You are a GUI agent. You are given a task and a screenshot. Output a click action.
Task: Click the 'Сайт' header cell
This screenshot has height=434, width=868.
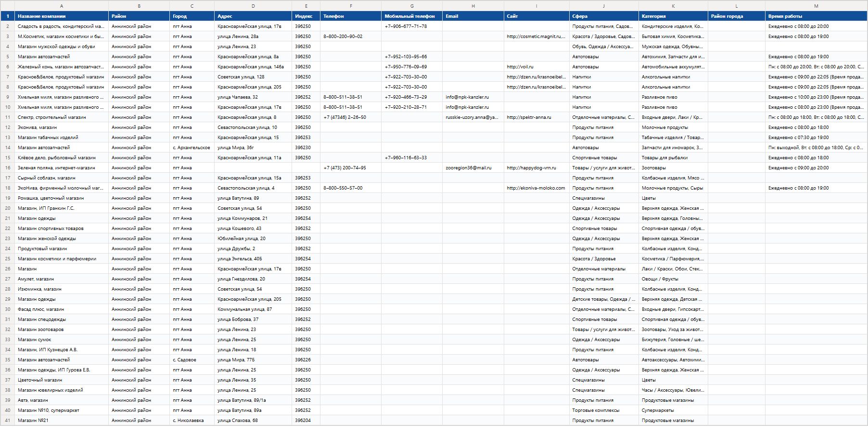[x=536, y=16]
